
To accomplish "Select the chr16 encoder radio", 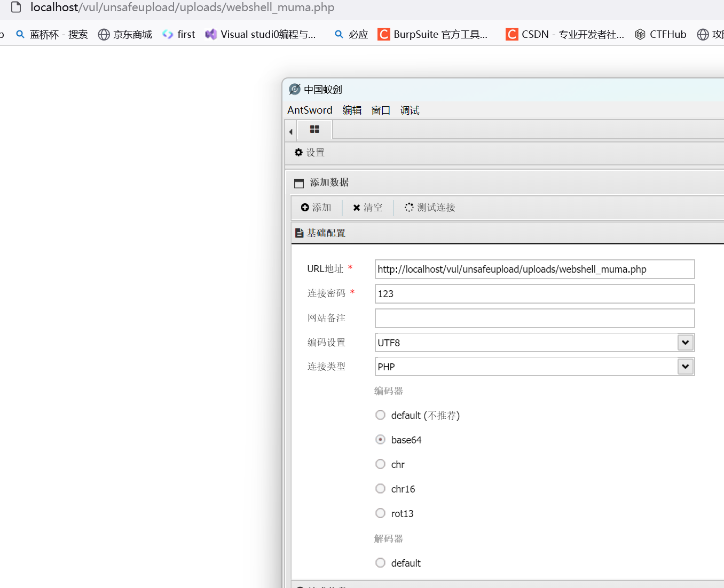I will click(380, 489).
